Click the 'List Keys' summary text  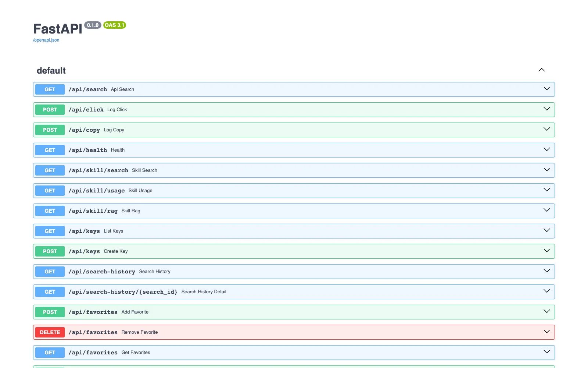(x=113, y=231)
